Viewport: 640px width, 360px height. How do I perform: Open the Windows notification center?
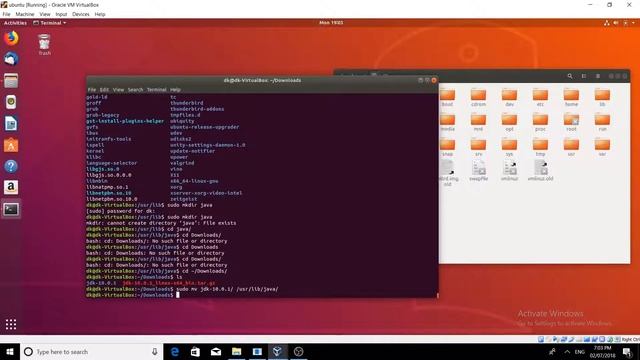pos(627,351)
